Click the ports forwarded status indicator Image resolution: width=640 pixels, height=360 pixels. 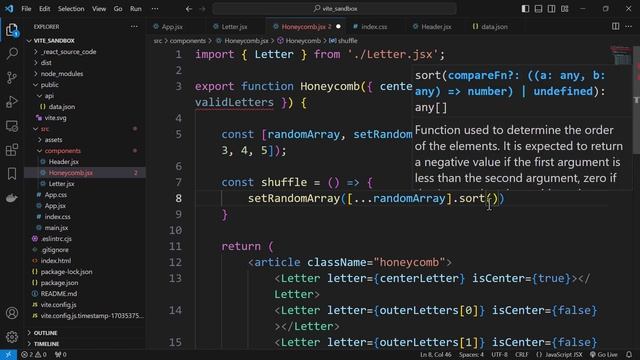(x=61, y=355)
